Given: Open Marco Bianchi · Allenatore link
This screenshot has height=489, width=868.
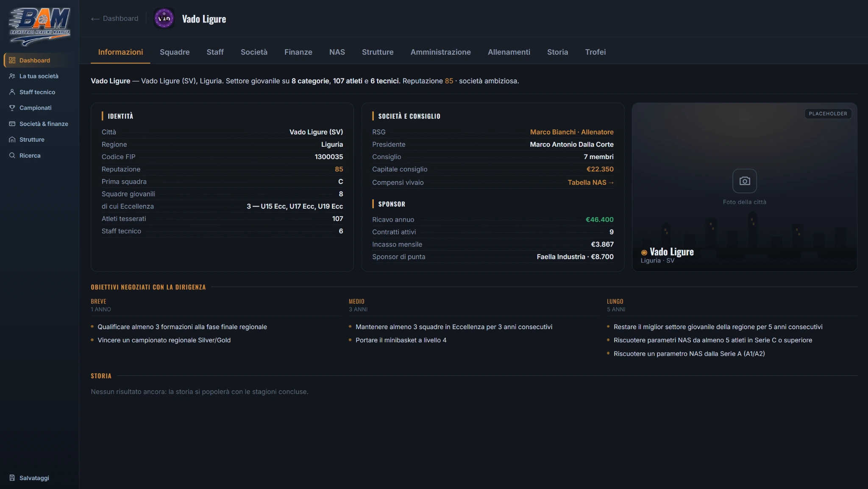Looking at the screenshot, I should (x=572, y=132).
